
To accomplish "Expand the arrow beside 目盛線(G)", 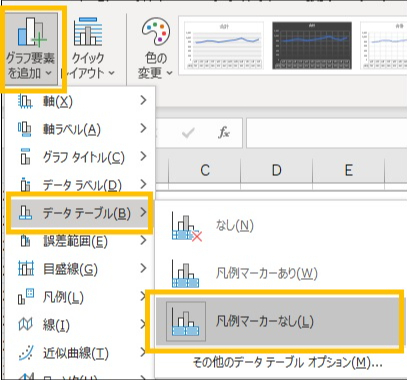I will click(143, 268).
